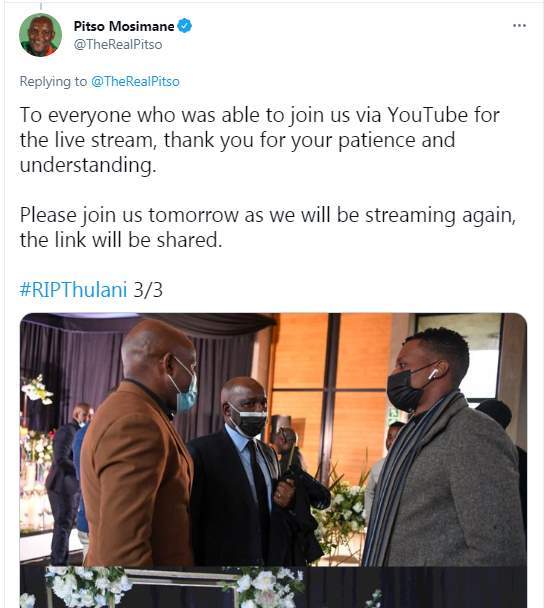Click the thread connector line above the avatar
This screenshot has width=544, height=608.
click(41, 5)
